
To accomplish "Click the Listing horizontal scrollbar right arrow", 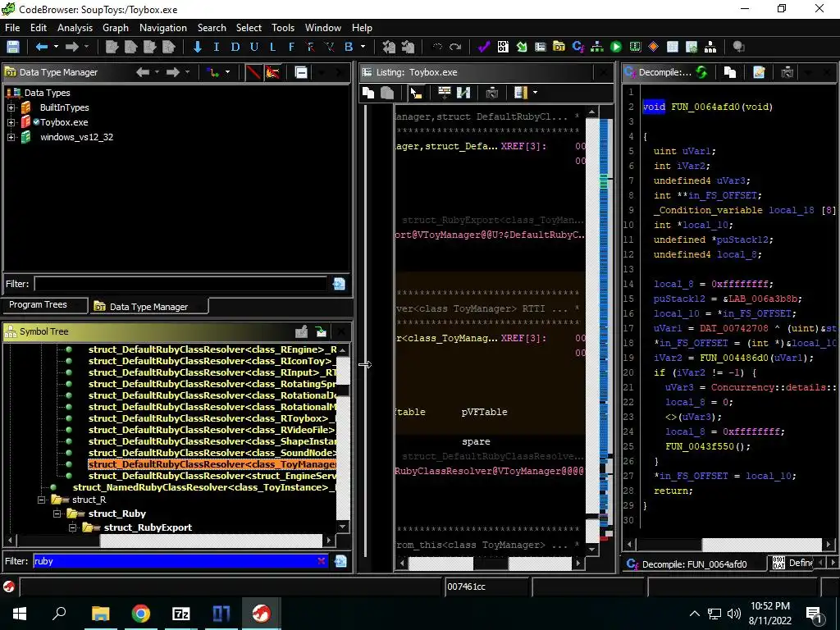I will coord(577,563).
